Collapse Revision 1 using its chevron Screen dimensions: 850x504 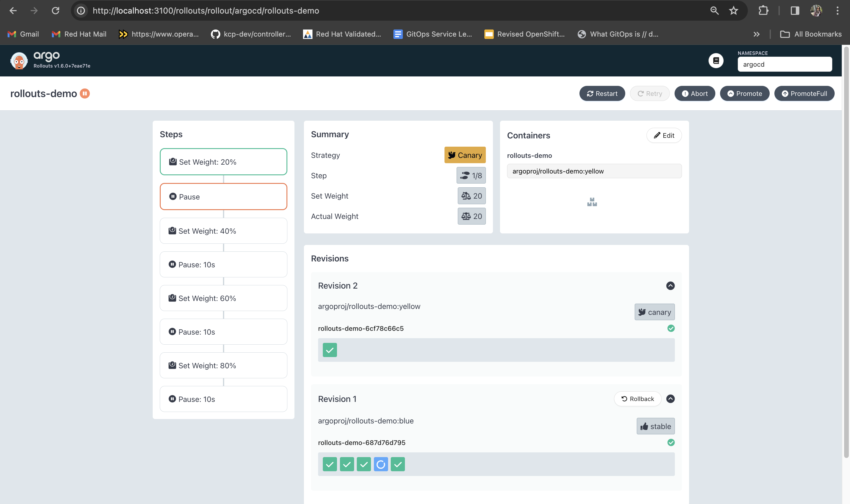[x=670, y=399]
